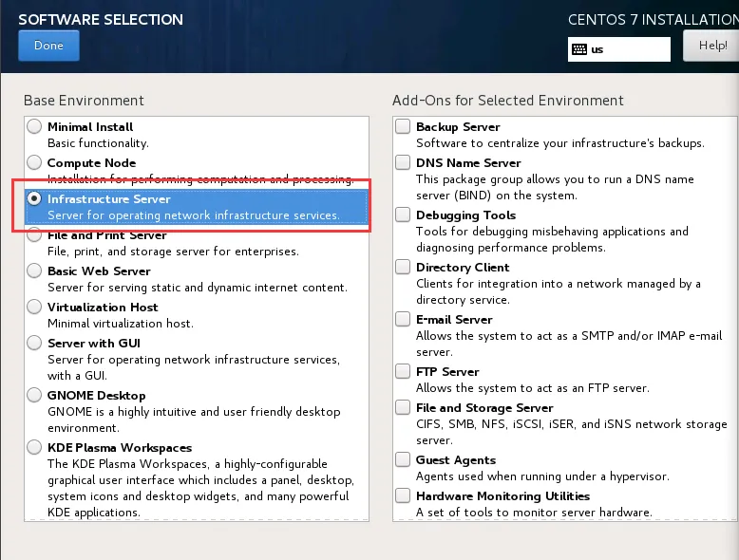The height and width of the screenshot is (560, 739).
Task: Click 'File, print, and storage server for enterprises.' text
Action: point(173,252)
